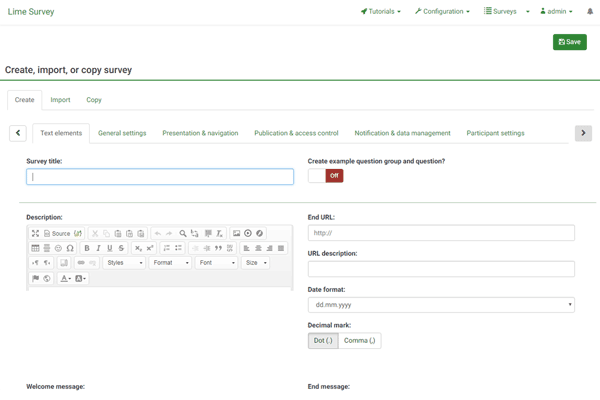Open the General settings tab
The height and width of the screenshot is (400, 600).
122,133
